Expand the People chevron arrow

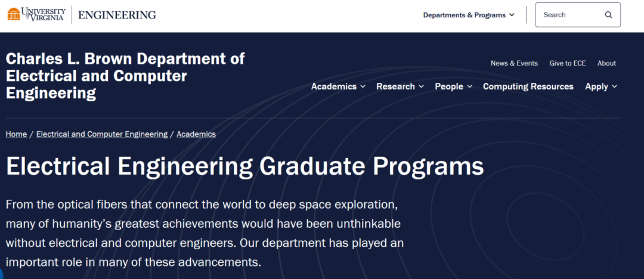(x=469, y=86)
